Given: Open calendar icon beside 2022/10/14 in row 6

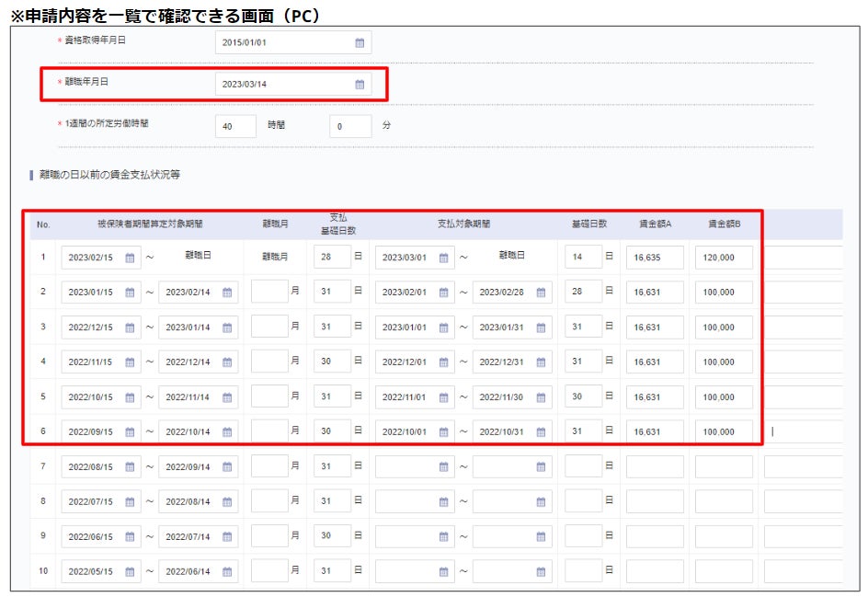Looking at the screenshot, I should coord(227,432).
